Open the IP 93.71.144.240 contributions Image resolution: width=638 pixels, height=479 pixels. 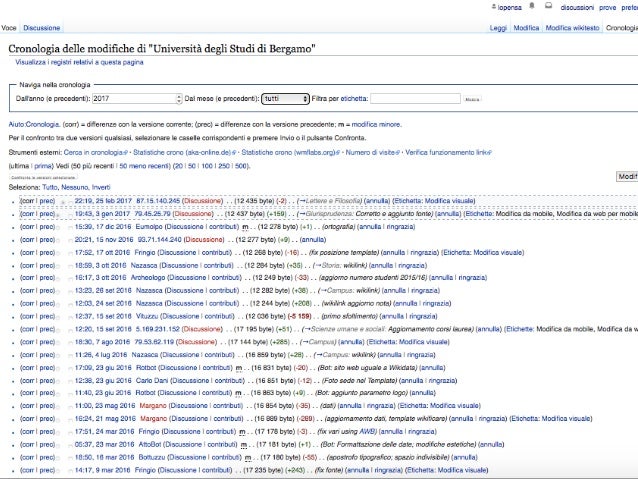160,240
